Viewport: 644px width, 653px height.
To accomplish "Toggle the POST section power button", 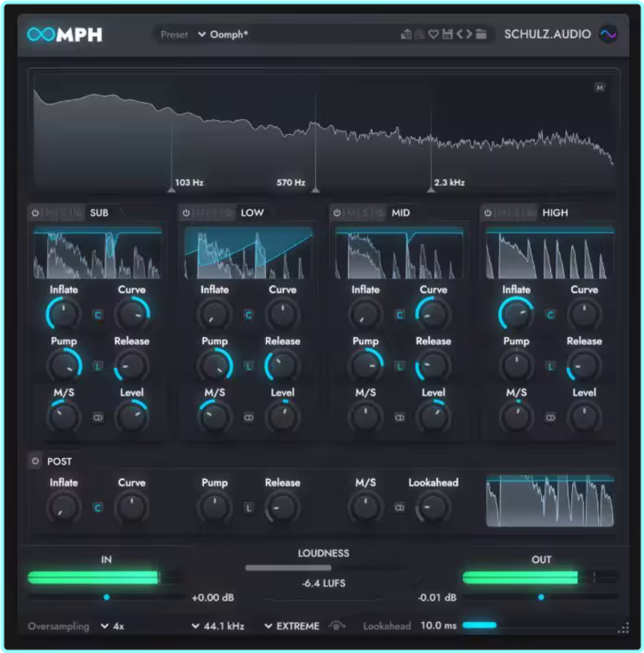I will pyautogui.click(x=35, y=461).
